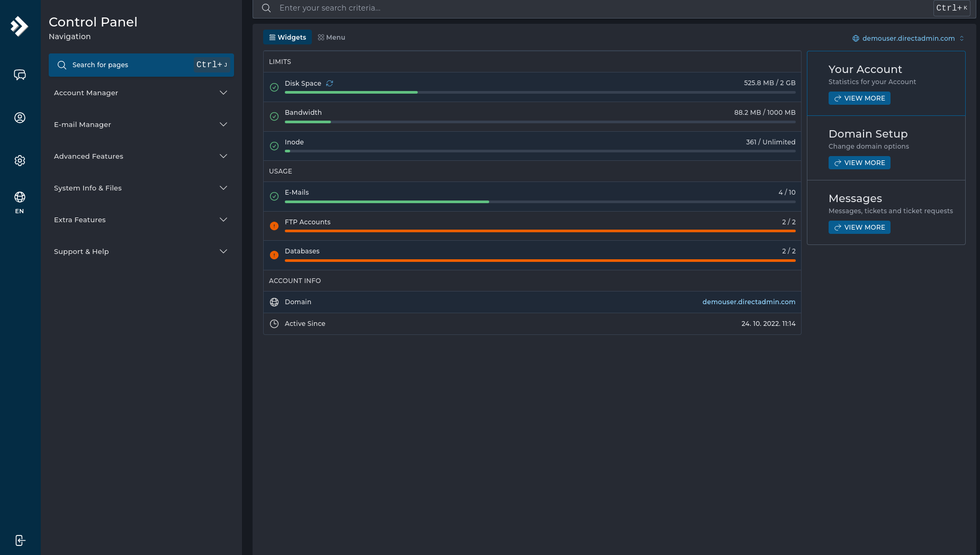980x555 pixels.
Task: Open the user profile icon in sidebar
Action: click(20, 117)
